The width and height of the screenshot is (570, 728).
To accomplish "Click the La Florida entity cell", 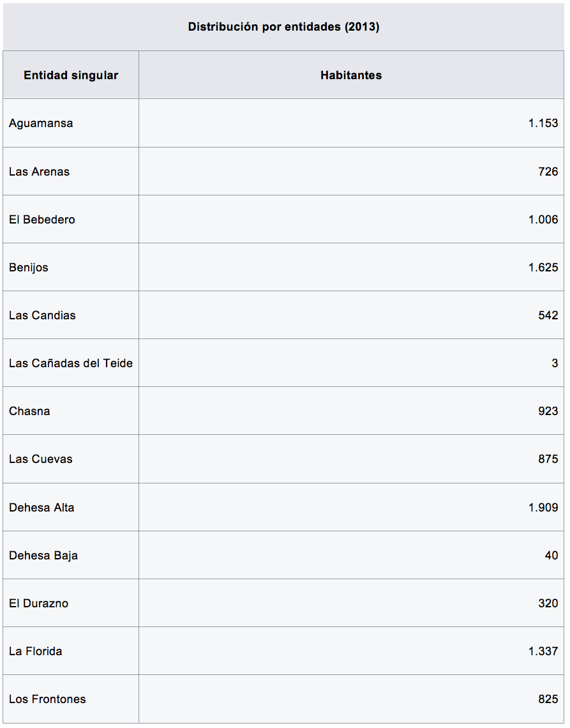I will [36, 651].
